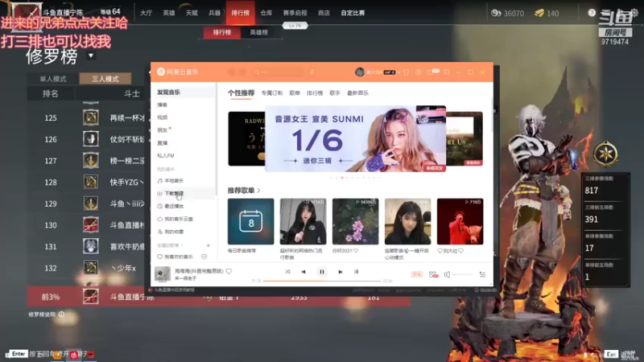Screen dimensions: 644x362
Task: Switch to 英雄榜 sub-tab
Action: [x=258, y=32]
